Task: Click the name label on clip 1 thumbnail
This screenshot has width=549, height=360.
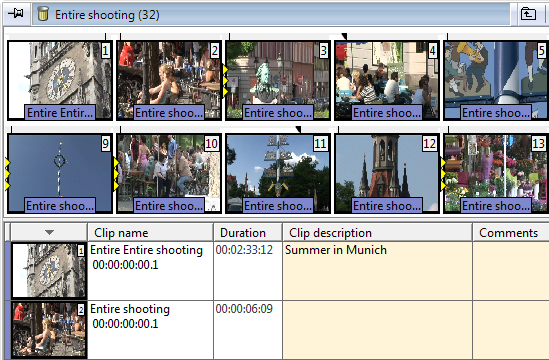Action: pos(60,113)
